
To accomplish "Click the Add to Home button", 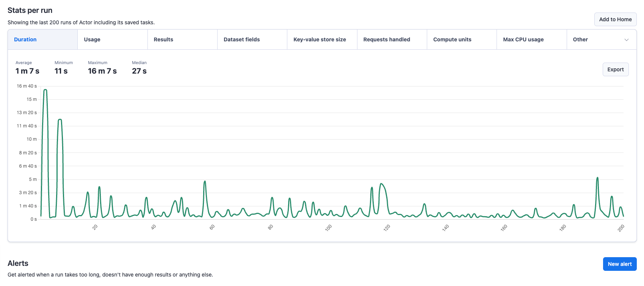I will 615,19.
